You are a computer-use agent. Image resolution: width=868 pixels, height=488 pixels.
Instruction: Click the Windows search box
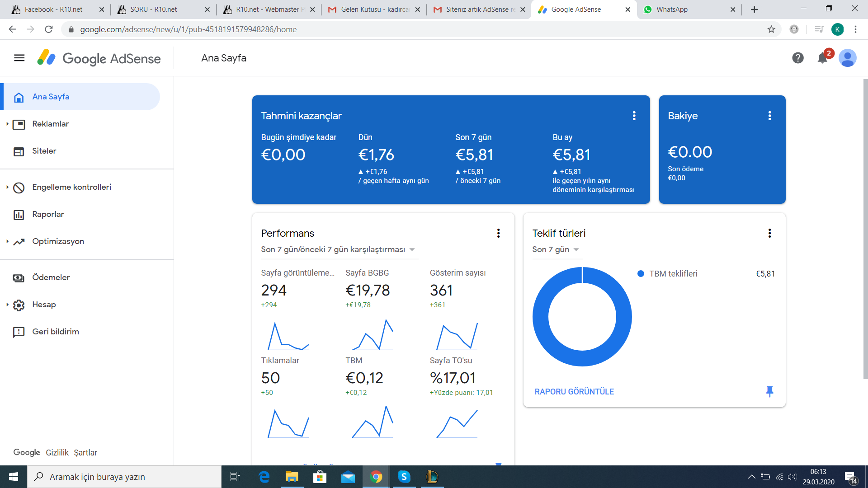click(124, 477)
